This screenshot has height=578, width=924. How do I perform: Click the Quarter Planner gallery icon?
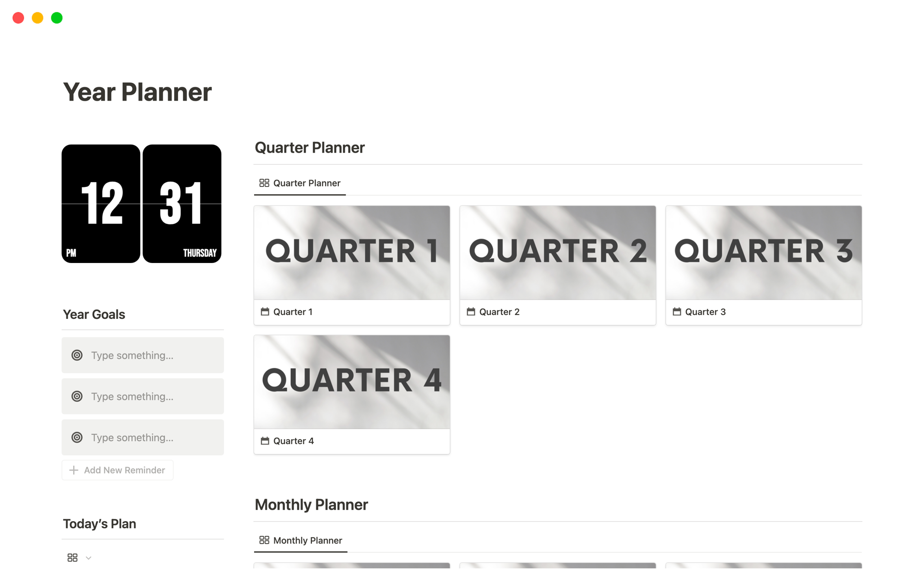263,183
